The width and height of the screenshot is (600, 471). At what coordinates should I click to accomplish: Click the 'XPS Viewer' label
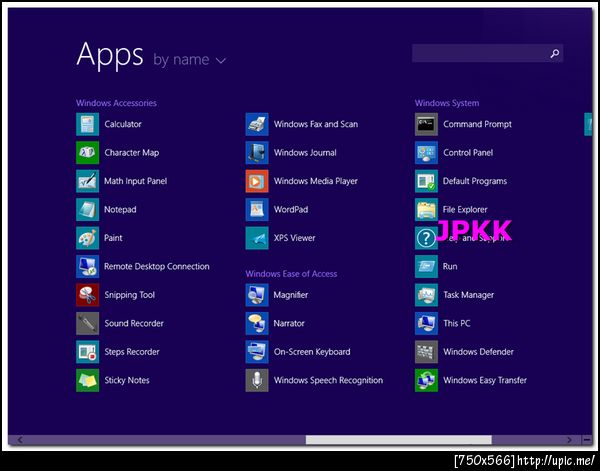click(x=294, y=238)
